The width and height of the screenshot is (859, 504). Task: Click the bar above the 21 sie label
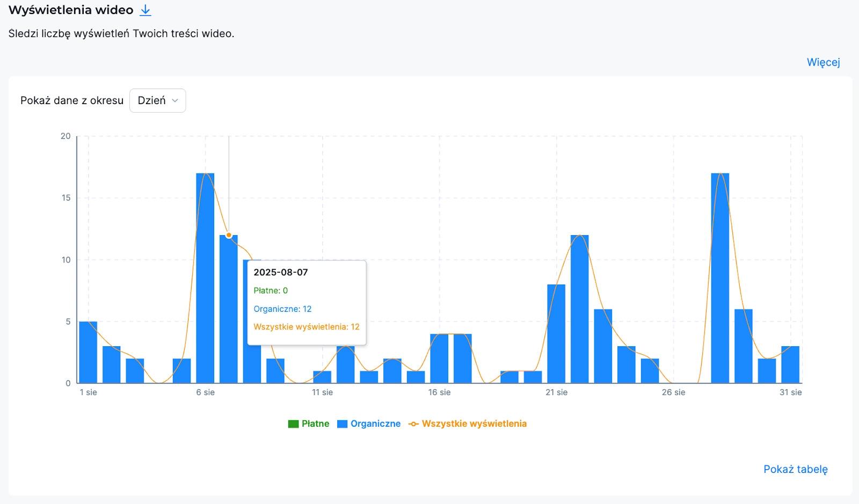tap(556, 333)
